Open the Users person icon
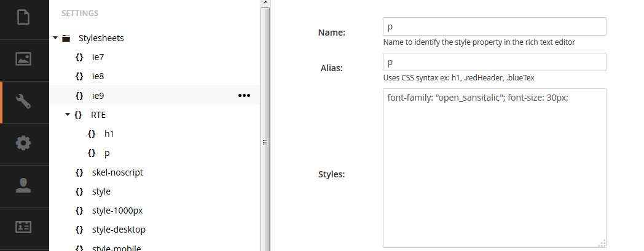Image resolution: width=644 pixels, height=251 pixels. point(23,185)
